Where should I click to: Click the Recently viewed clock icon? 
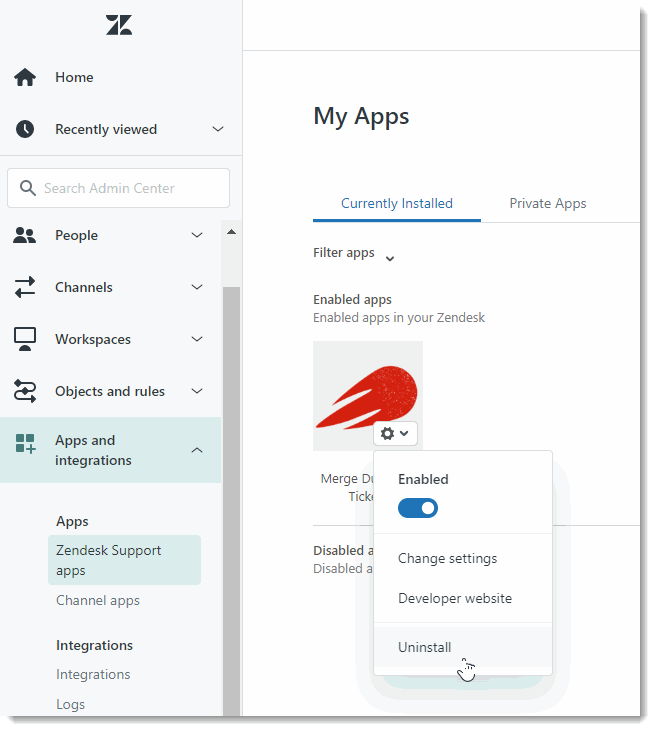pyautogui.click(x=25, y=129)
